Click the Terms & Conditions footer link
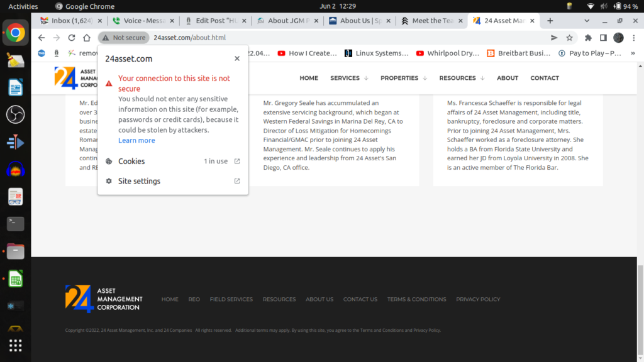The width and height of the screenshot is (644, 362). click(x=416, y=299)
